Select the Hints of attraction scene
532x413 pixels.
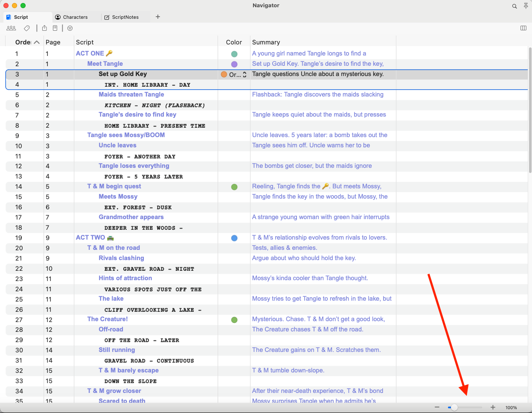(125, 278)
